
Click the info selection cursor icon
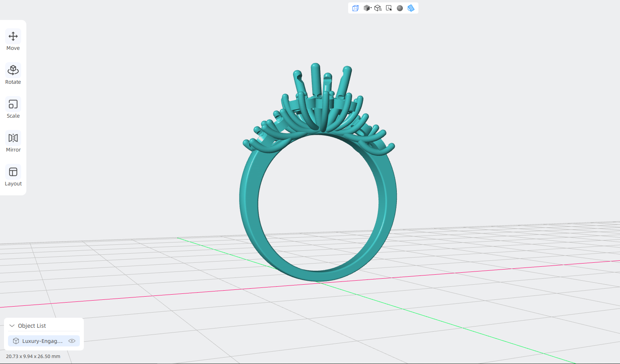[x=389, y=8]
